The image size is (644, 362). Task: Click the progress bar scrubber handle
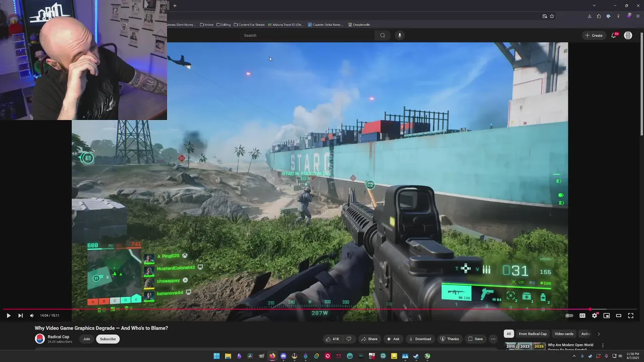[590, 309]
